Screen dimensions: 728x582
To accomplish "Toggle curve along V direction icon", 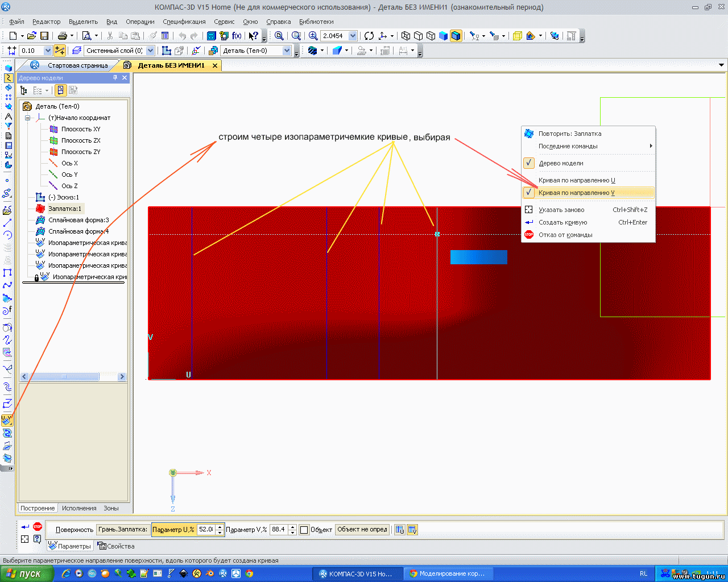I will click(x=412, y=530).
